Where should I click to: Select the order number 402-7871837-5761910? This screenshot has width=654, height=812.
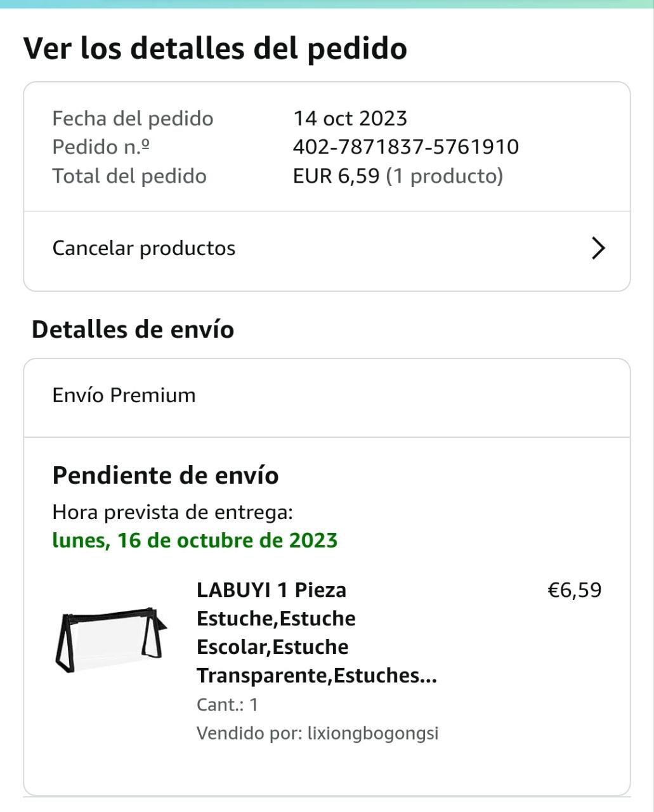(x=406, y=147)
